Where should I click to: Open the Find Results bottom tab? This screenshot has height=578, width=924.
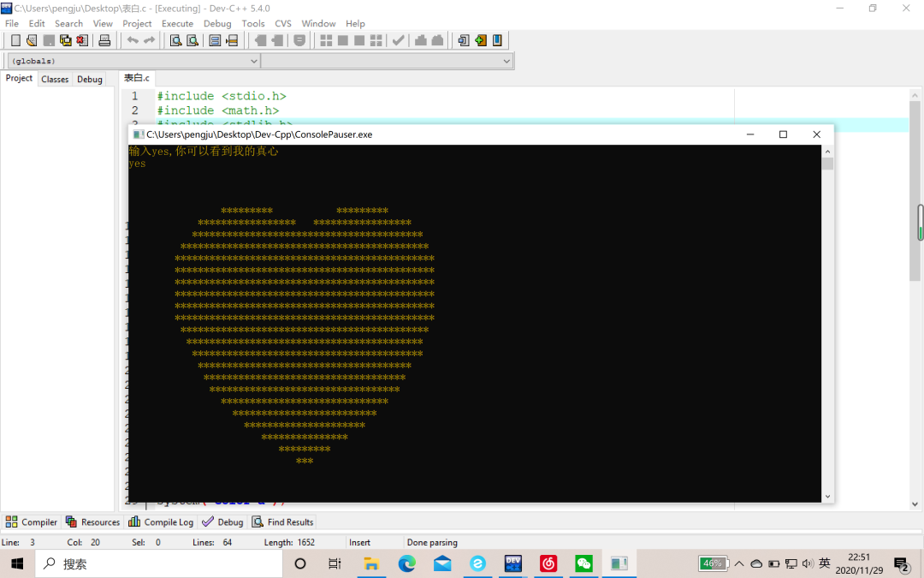(283, 522)
